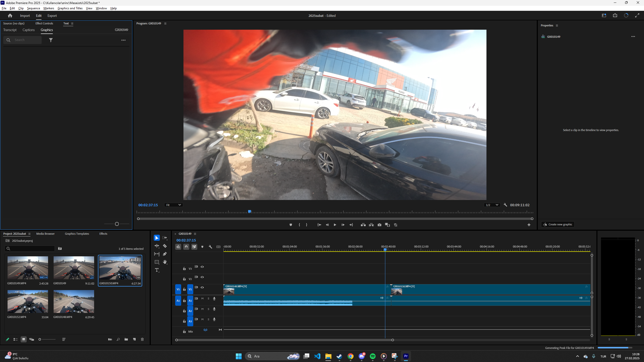Switch to the Captions tab
This screenshot has height=362, width=644.
pyautogui.click(x=29, y=30)
